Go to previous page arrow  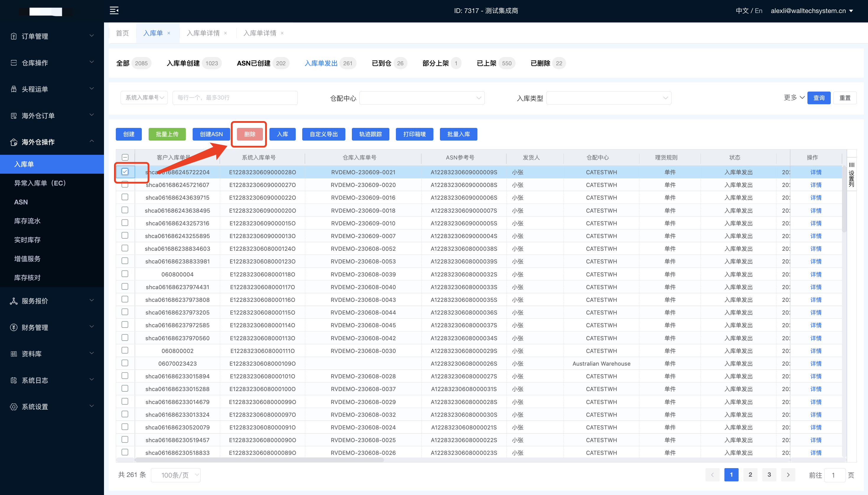pyautogui.click(x=712, y=475)
